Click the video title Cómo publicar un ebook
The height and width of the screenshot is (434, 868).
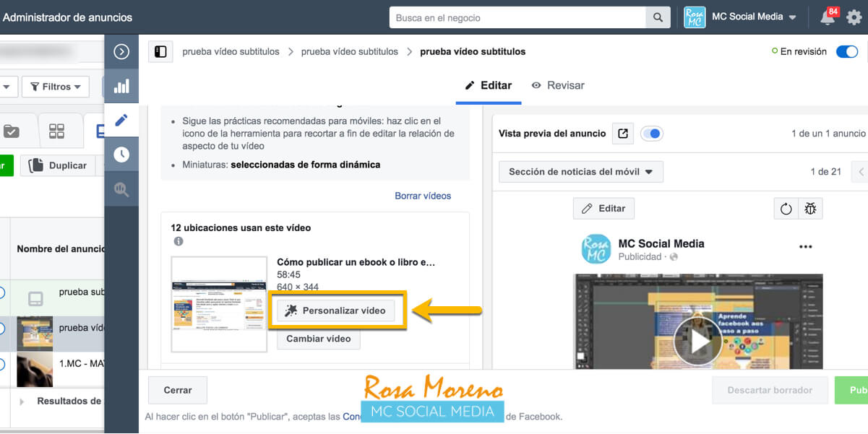356,262
